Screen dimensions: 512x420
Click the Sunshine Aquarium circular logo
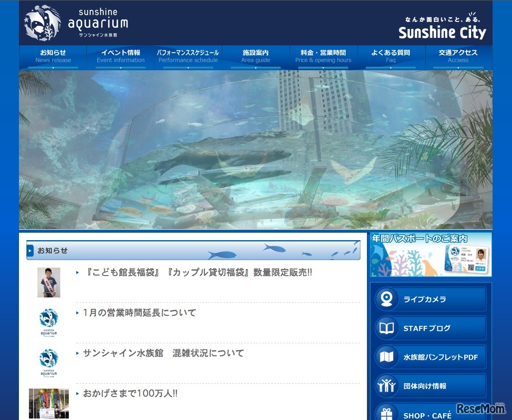[42, 23]
